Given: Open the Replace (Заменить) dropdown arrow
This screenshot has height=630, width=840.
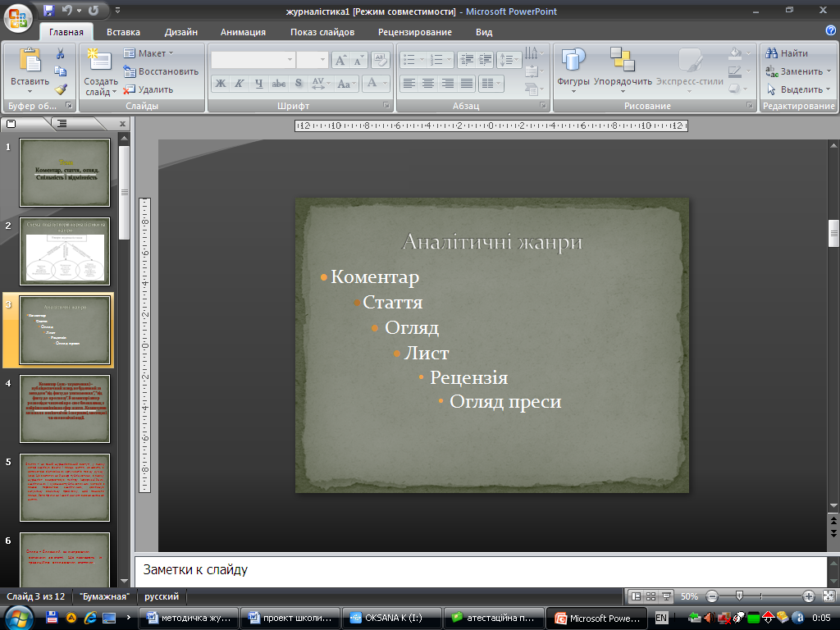Looking at the screenshot, I should [x=829, y=71].
